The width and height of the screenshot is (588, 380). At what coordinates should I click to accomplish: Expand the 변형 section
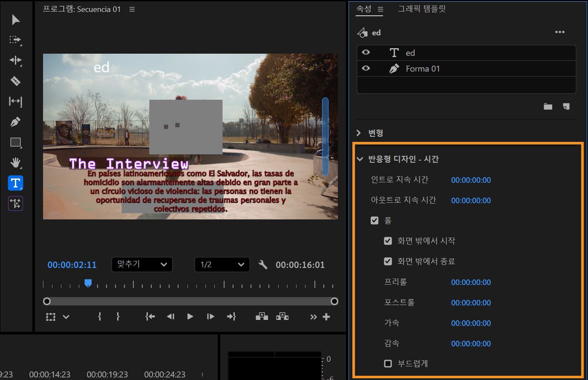359,132
